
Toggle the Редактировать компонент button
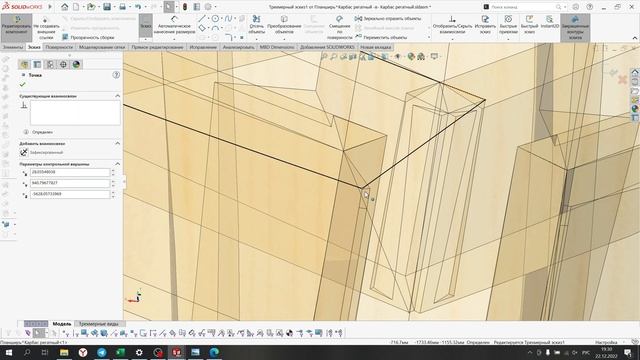16,27
